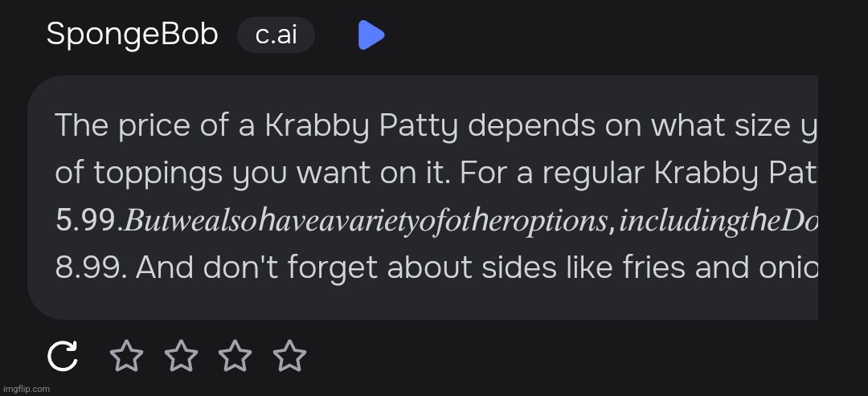Click the italic 'Butwealsohaveavariety' text line

click(469, 221)
